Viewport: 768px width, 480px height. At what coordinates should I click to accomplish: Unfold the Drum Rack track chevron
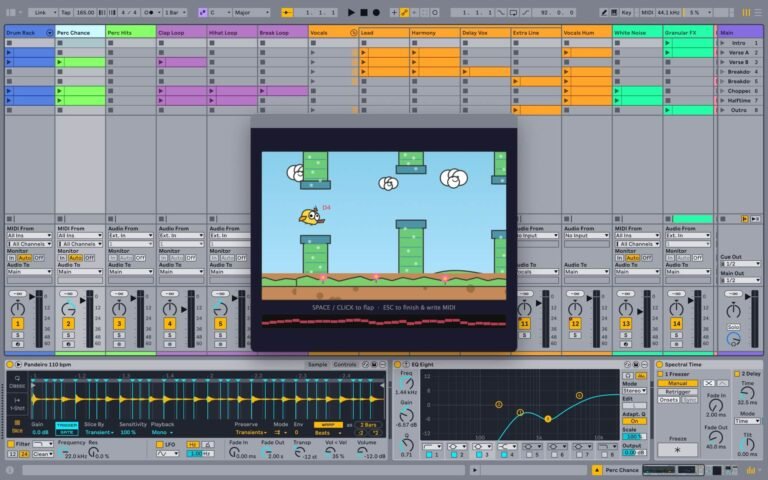coord(49,33)
